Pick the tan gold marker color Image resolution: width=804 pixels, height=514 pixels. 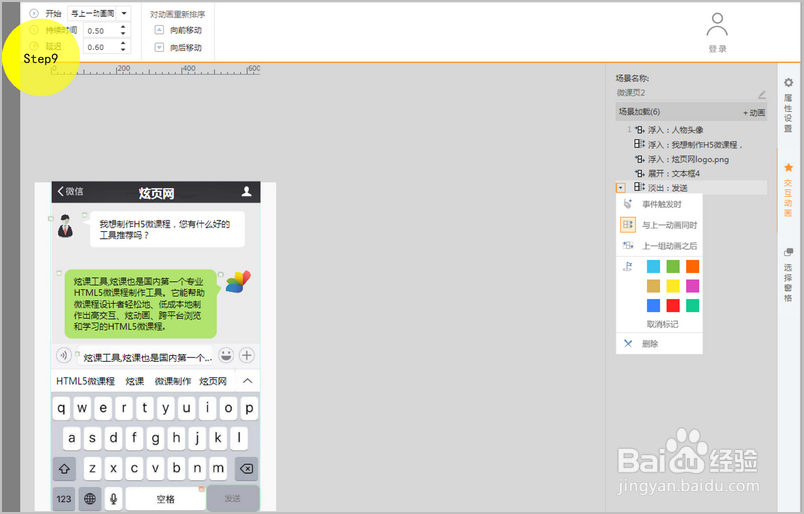pos(653,286)
